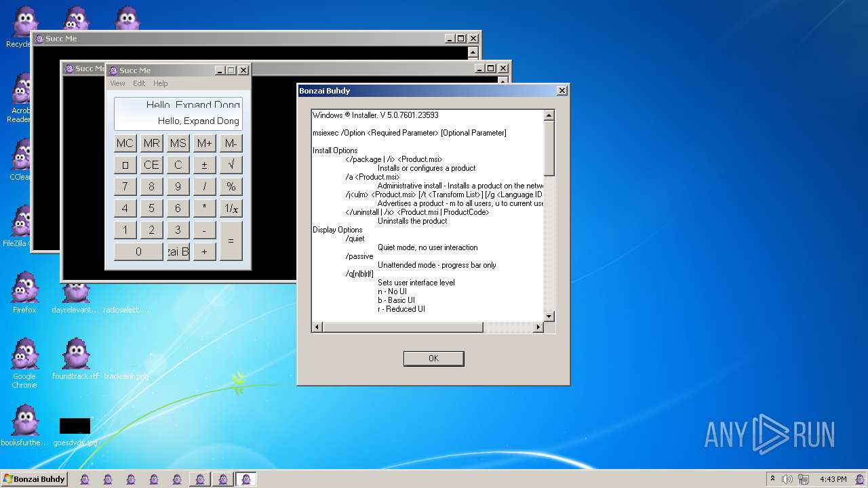Click the dialog vertical scrollbar thumb
Image resolution: width=868 pixels, height=488 pixels.
[x=549, y=148]
